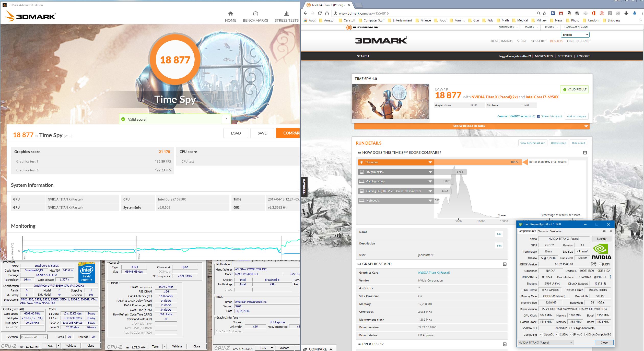Open HALL OF FAME on the 3DMark website
The width and height of the screenshot is (644, 351).
pos(578,41)
